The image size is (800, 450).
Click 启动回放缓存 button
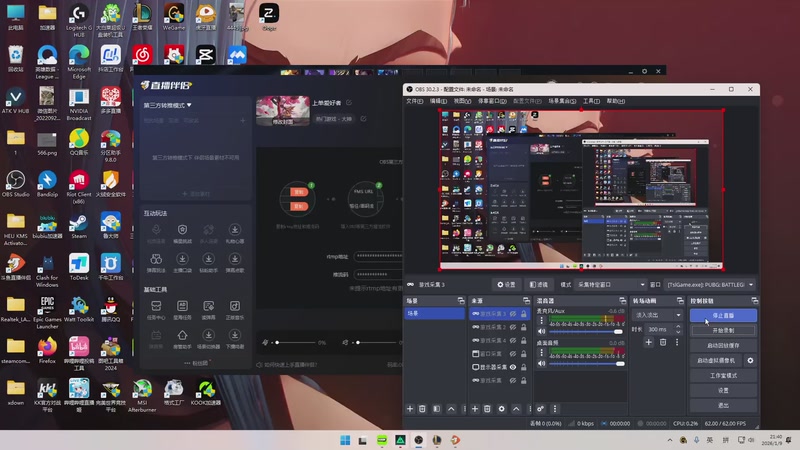point(723,345)
